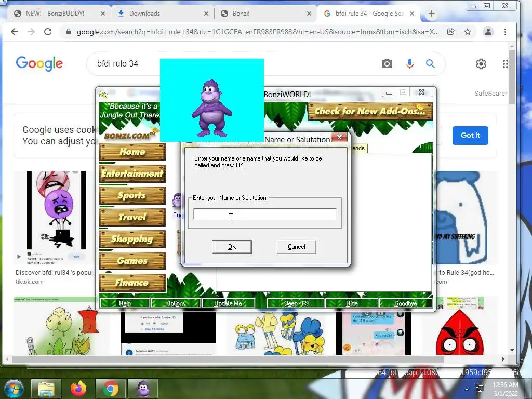Reload the Google page
Screen dimensions: 532x399
click(48, 32)
